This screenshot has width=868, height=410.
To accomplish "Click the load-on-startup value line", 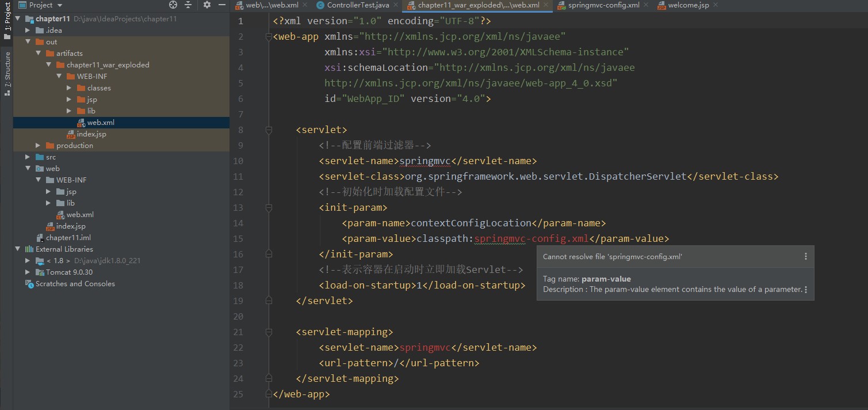I will [422, 285].
